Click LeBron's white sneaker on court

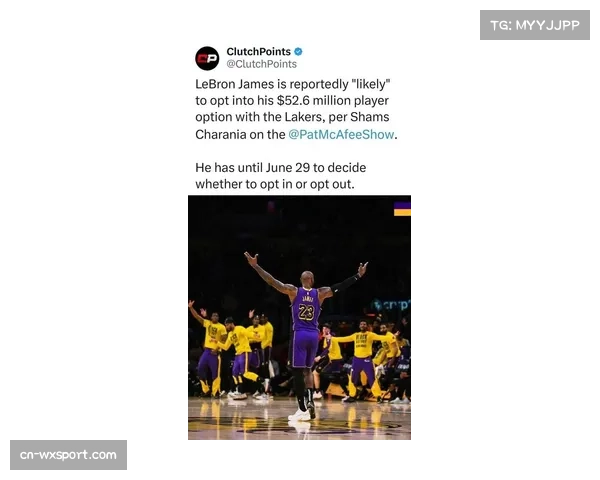(x=299, y=415)
